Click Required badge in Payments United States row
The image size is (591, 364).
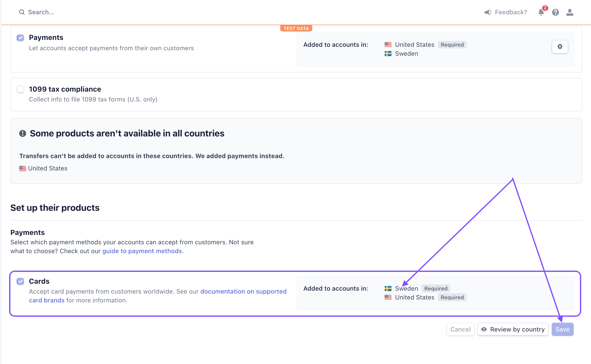pyautogui.click(x=452, y=45)
